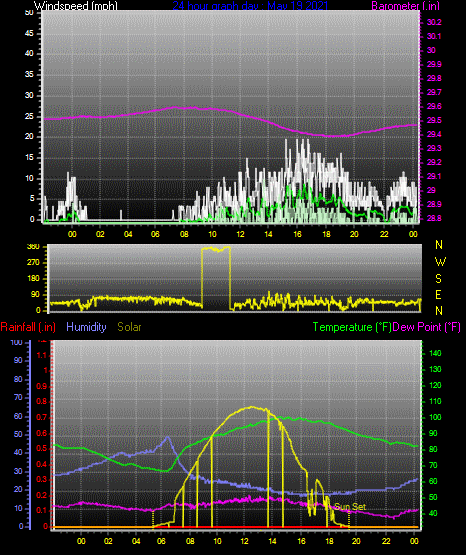This screenshot has width=466, height=555.
Task: Click the 35 windspeed axis value
Action: click(x=29, y=75)
